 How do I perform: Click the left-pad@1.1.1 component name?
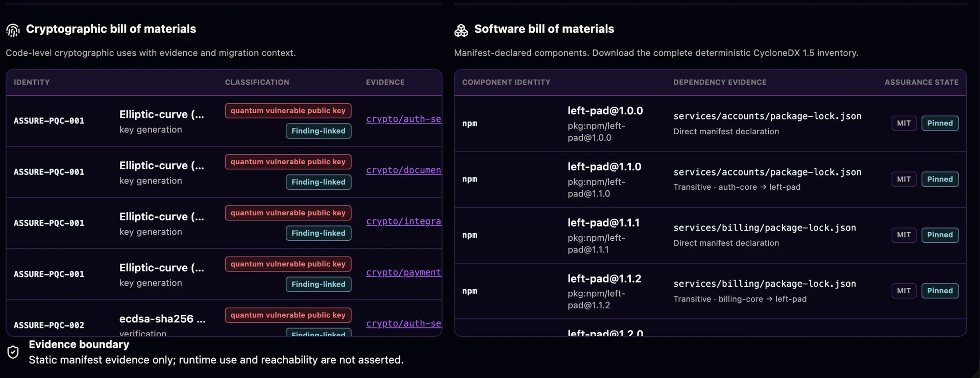(x=603, y=223)
